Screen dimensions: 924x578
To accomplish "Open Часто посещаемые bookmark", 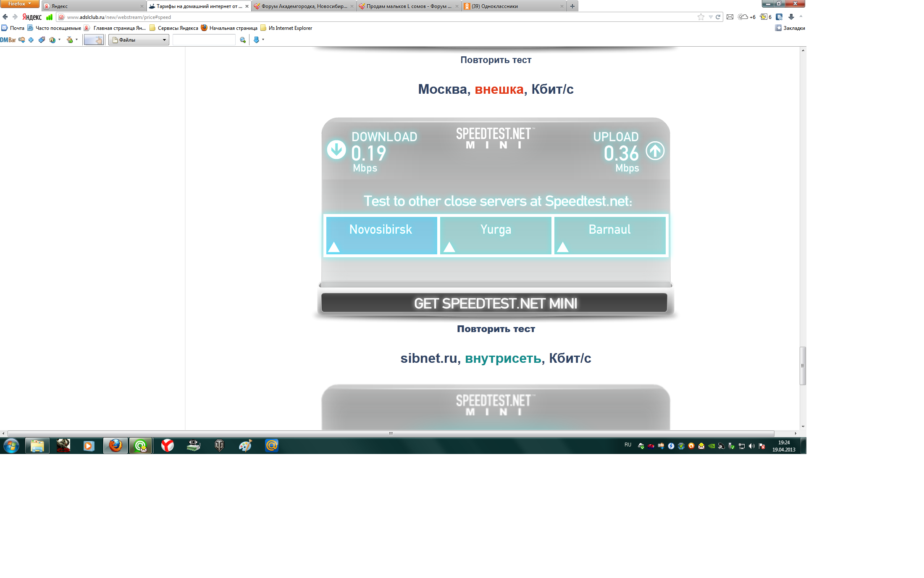I will 54,28.
